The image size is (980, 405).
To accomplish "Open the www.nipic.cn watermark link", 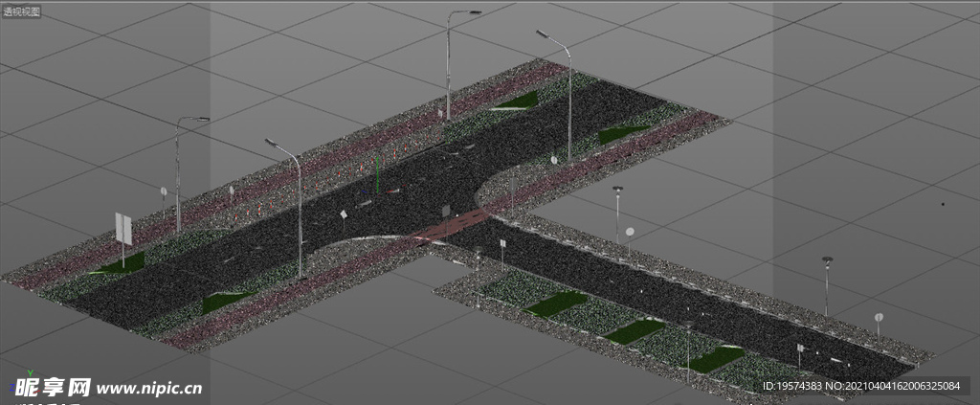I will pos(149,389).
